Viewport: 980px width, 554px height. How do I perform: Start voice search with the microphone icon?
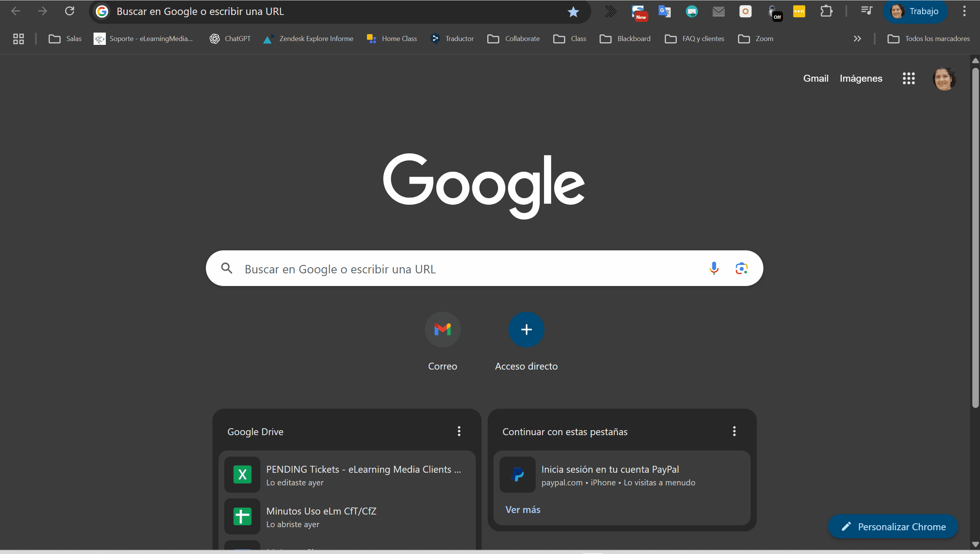pos(714,268)
